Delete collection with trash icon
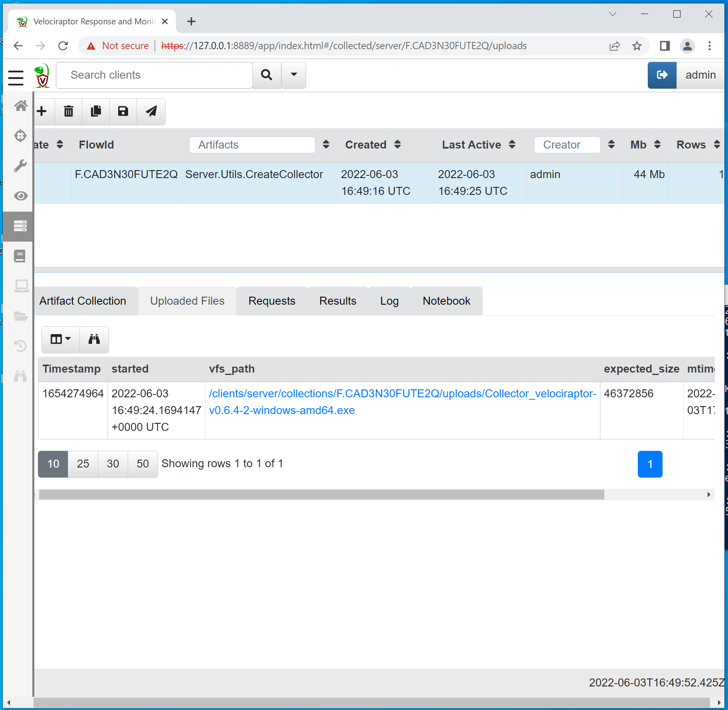The height and width of the screenshot is (710, 728). coord(69,111)
